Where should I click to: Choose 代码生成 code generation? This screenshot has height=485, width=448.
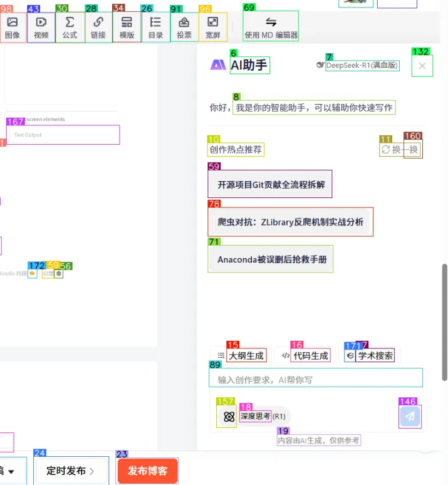[x=306, y=355]
